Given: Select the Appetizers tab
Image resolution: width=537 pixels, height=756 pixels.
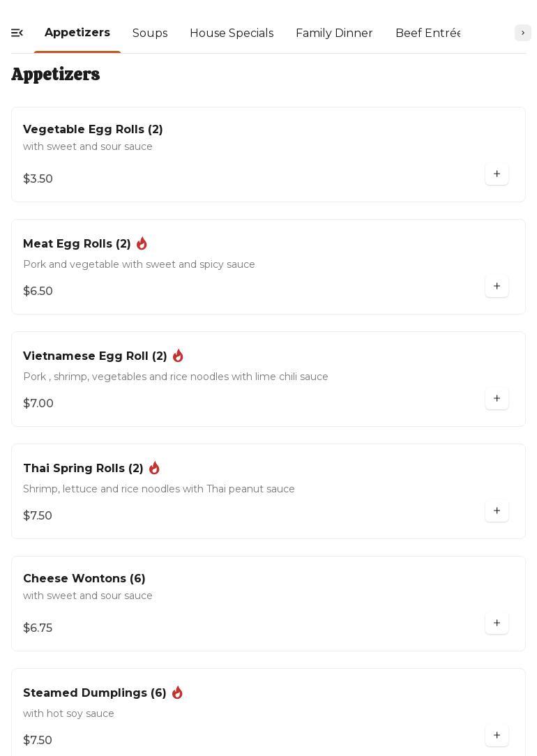Looking at the screenshot, I should coord(77,33).
